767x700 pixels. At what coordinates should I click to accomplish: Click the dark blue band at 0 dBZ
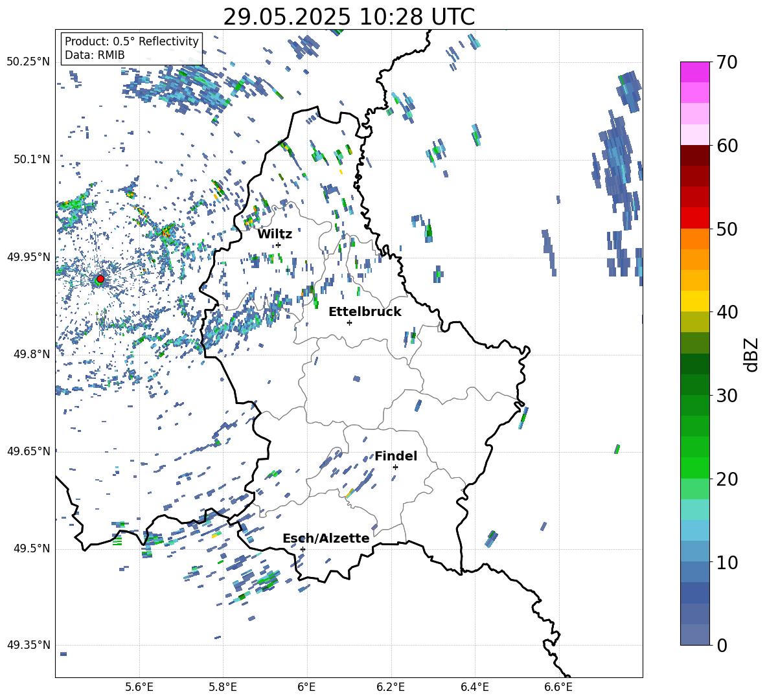click(x=694, y=635)
